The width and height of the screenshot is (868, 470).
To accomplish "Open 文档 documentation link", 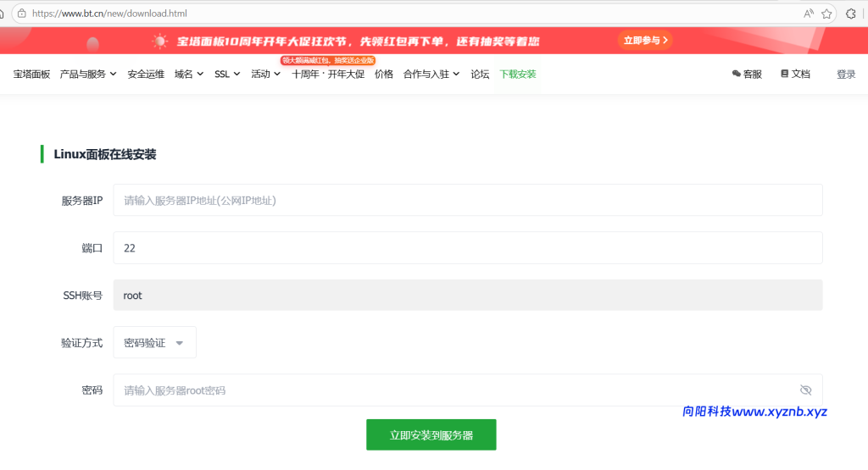I will (795, 74).
